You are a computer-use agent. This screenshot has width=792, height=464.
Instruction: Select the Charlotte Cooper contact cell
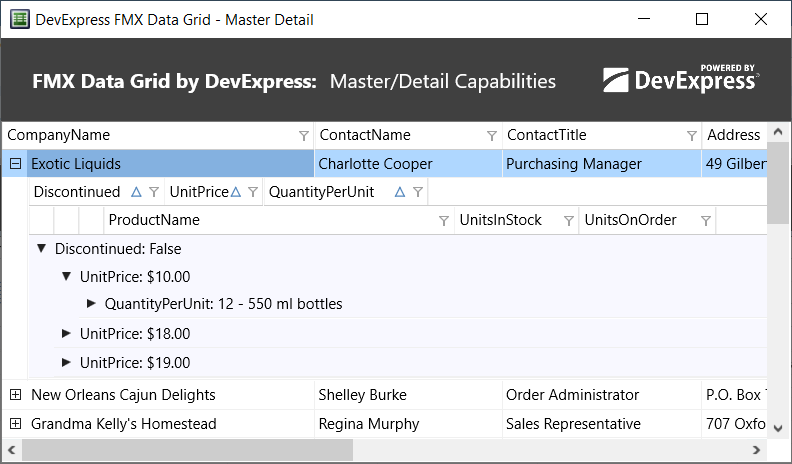[408, 164]
